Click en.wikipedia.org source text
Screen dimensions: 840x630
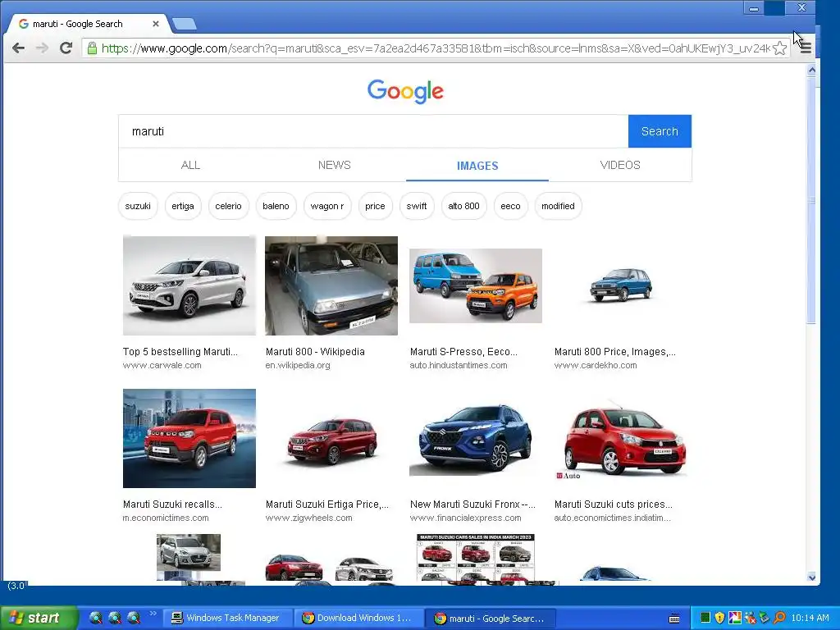(x=298, y=365)
